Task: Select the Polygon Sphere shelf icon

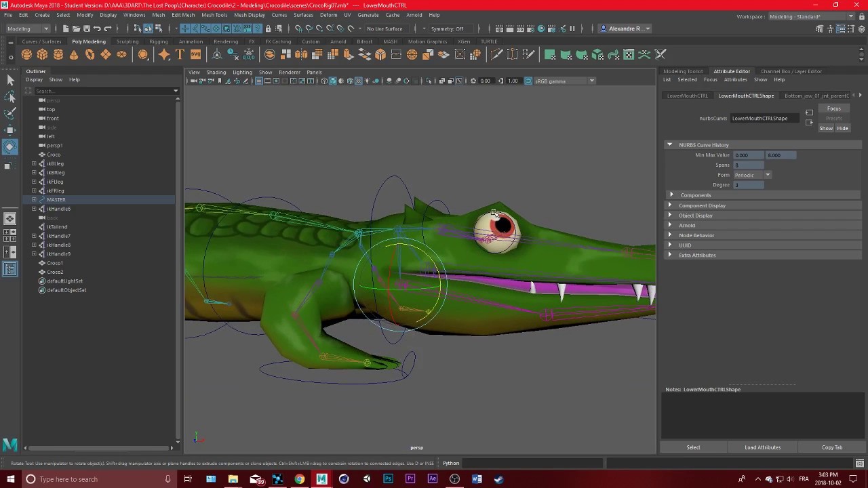Action: click(26, 55)
